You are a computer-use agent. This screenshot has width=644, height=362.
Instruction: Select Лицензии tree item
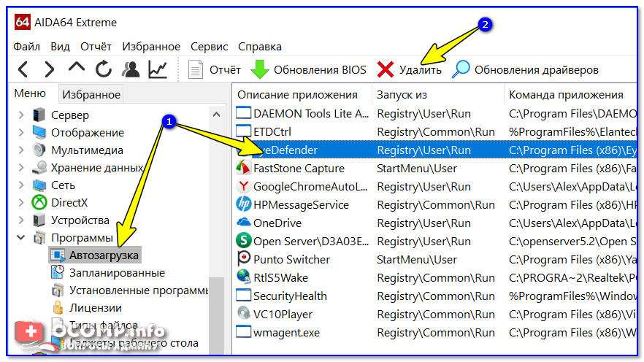pyautogui.click(x=95, y=308)
